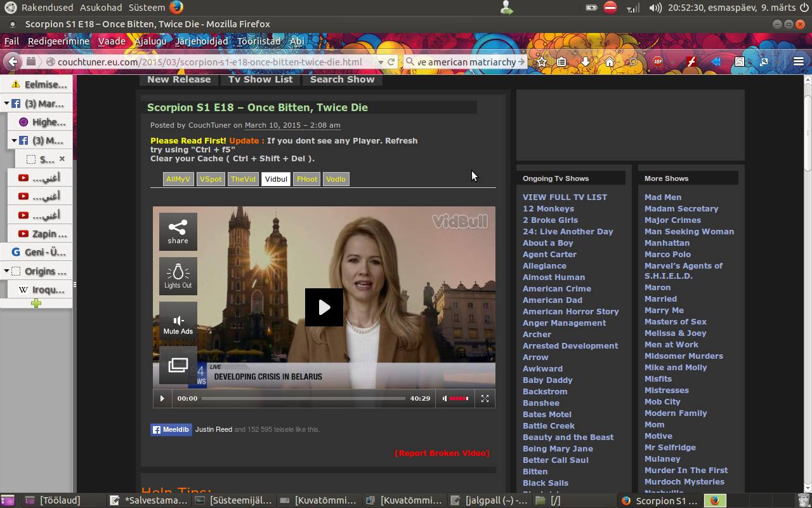Add a new tab with green plus

(x=36, y=303)
